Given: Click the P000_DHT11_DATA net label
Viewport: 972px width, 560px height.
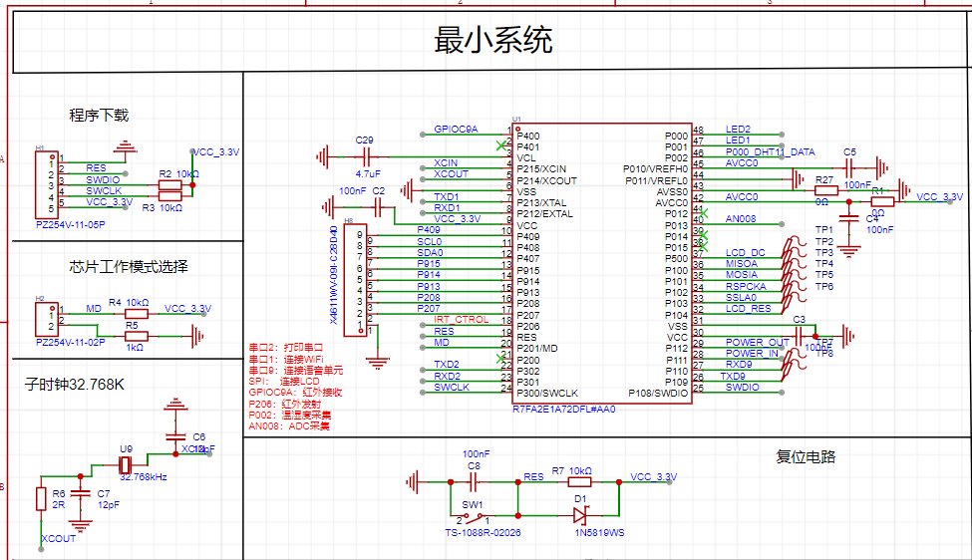Looking at the screenshot, I should [x=770, y=151].
